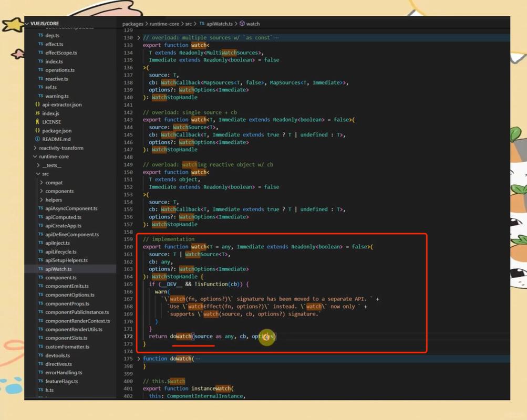Screen dimensions: 527x420
Task: Collapse the VUEJS/CORE explorer section
Action: pyautogui.click(x=27, y=24)
